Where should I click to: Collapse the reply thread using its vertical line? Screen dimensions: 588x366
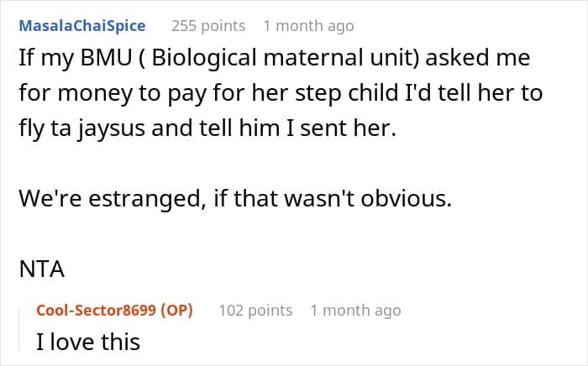pos(26,329)
